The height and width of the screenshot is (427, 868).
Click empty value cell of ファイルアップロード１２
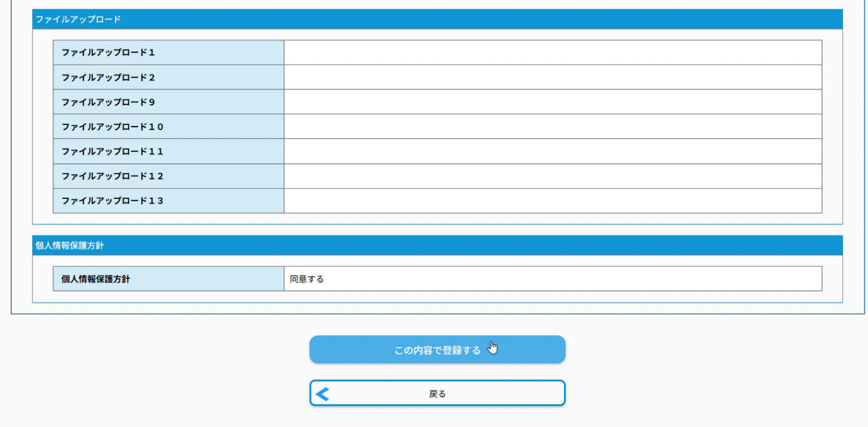552,176
